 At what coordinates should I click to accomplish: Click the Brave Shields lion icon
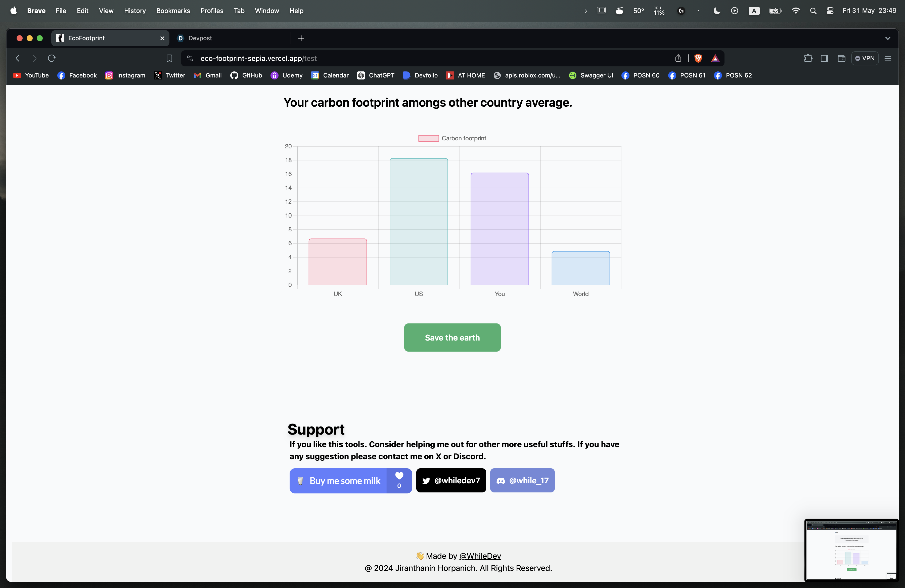[698, 58]
